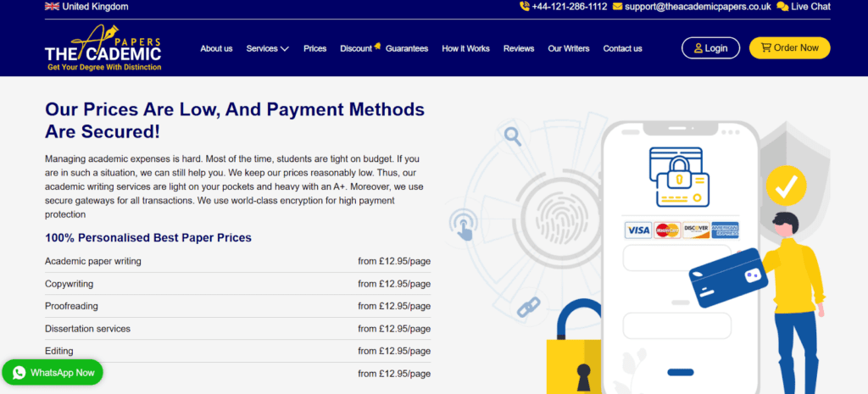Click the support email address link
This screenshot has width=868, height=394.
(698, 7)
